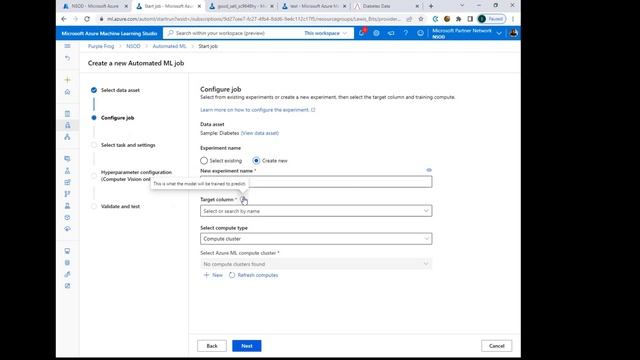Viewport: 640px width, 360px height.
Task: Open the user account avatar
Action: point(513,33)
